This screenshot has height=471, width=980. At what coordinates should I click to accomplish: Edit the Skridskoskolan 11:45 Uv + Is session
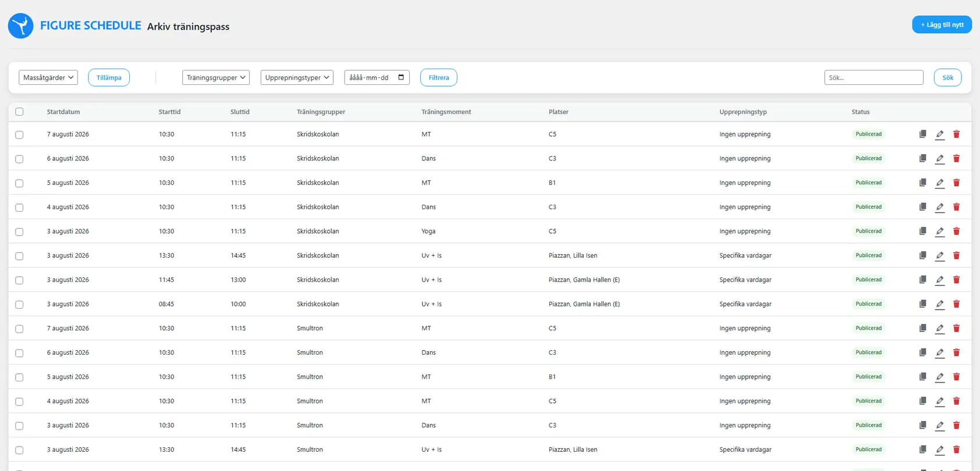click(940, 280)
